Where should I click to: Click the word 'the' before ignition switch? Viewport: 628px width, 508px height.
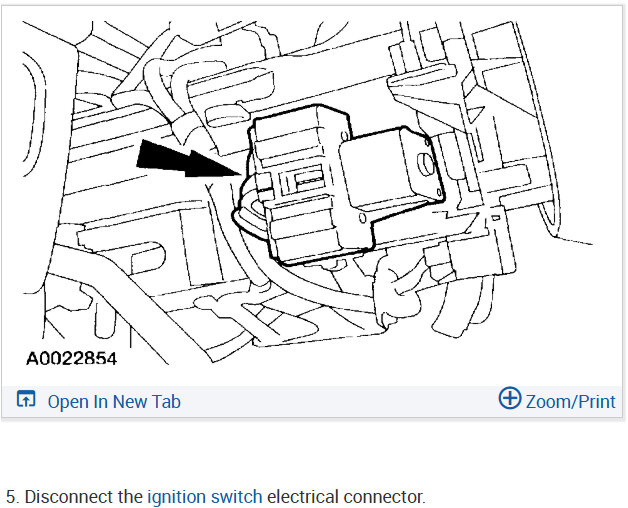[x=130, y=497]
